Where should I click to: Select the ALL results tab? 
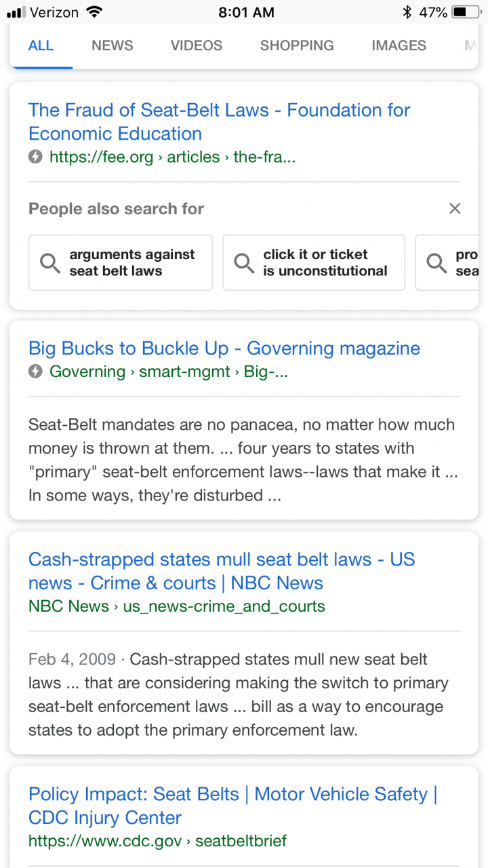tap(41, 45)
